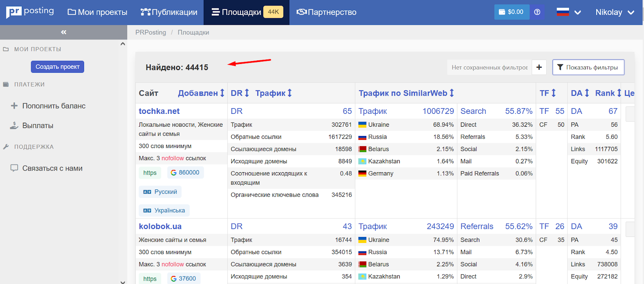This screenshot has width=644, height=284.
Task: Sort by Трафик column arrows
Action: click(x=289, y=93)
